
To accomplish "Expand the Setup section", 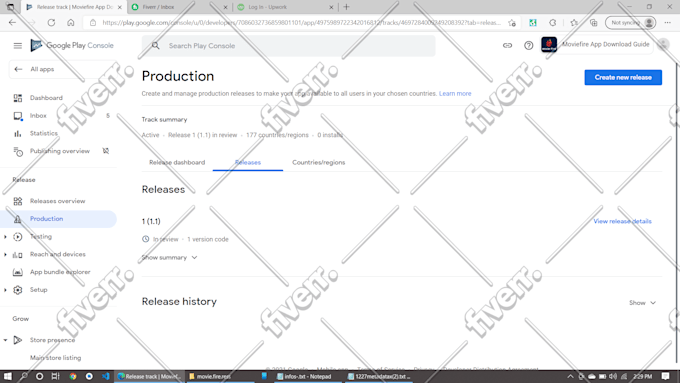I will [5, 290].
